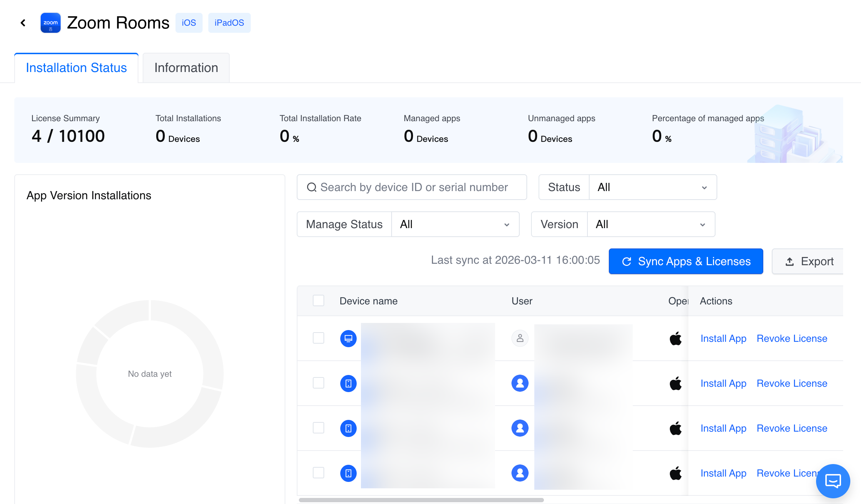Click Revoke License in the second row
The width and height of the screenshot is (861, 504).
[x=792, y=383]
